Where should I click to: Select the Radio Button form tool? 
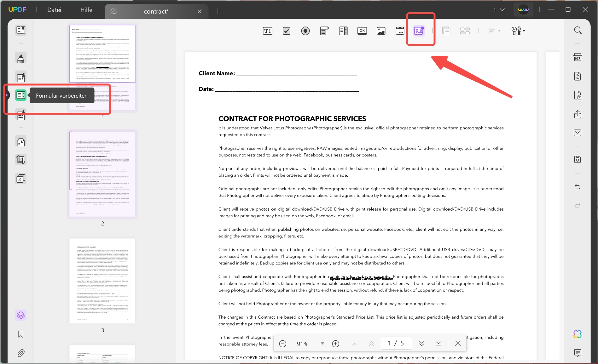tap(305, 31)
